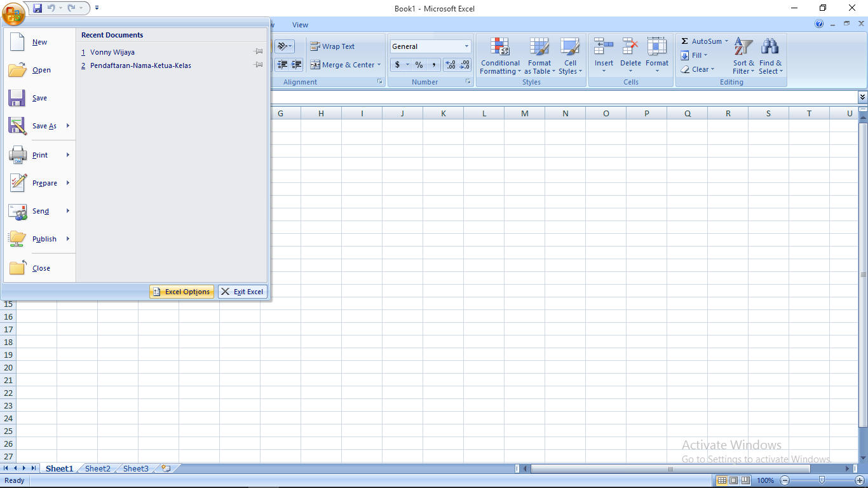Click Merge & Center
This screenshot has width=868, height=488.
click(342, 65)
